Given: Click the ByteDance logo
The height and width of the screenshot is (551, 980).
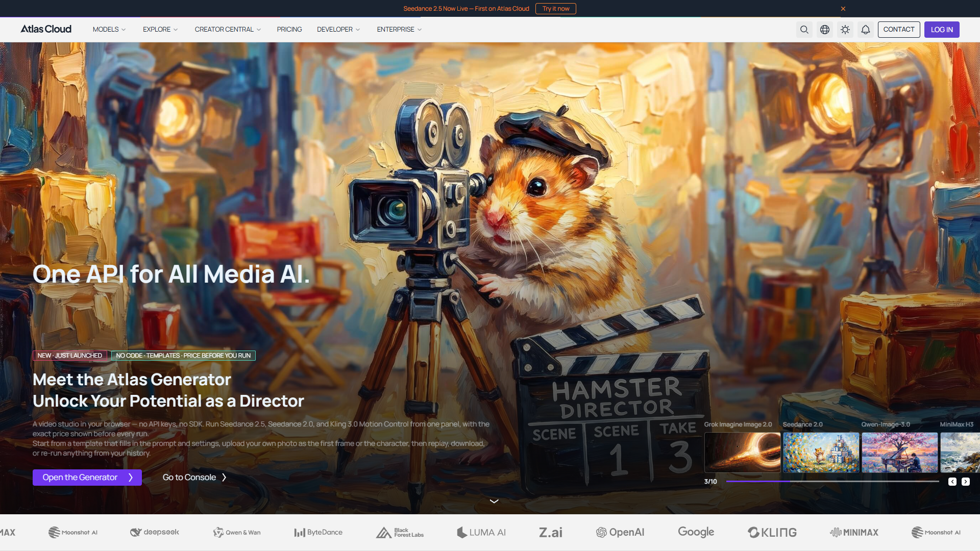Looking at the screenshot, I should [x=318, y=532].
